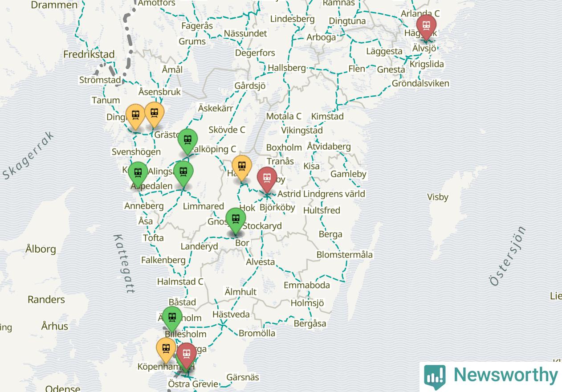
Task: Click the Randers city label
Action: [46, 299]
